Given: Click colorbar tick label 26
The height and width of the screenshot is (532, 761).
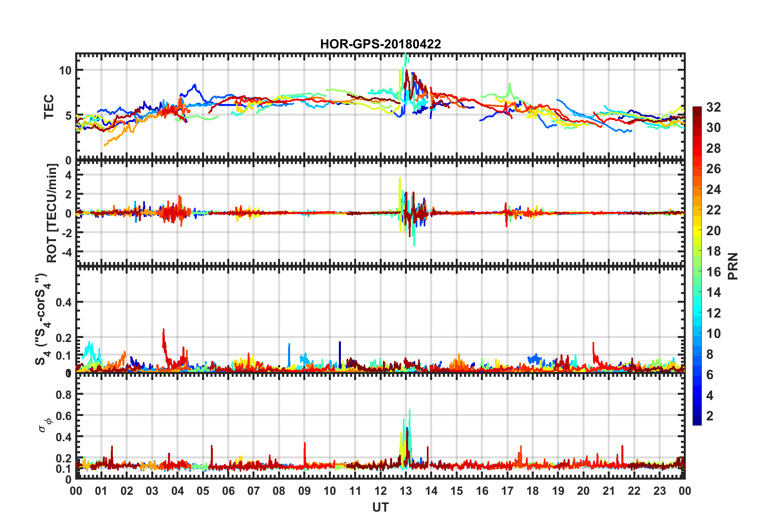Looking at the screenshot, I should [x=713, y=169].
